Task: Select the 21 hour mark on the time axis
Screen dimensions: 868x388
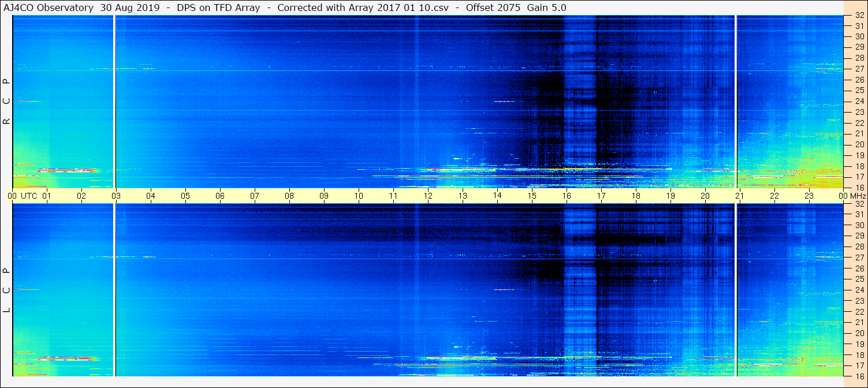Action: point(740,196)
